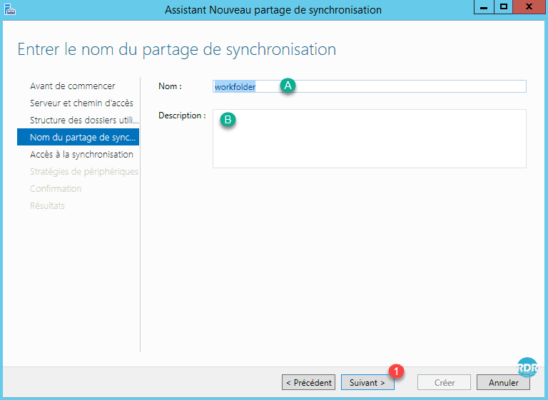Viewport: 548px width, 400px height.
Task: Click the wizard icon in the title bar
Action: tap(10, 9)
